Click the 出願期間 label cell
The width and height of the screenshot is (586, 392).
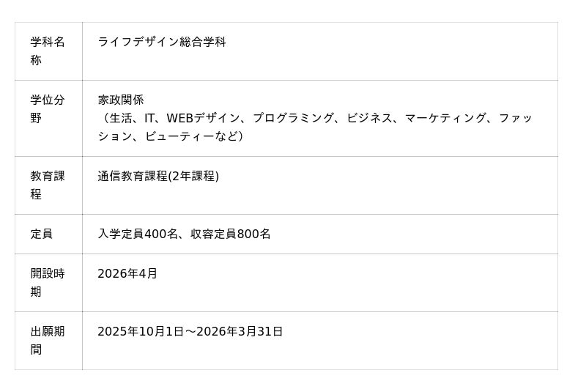coord(48,340)
